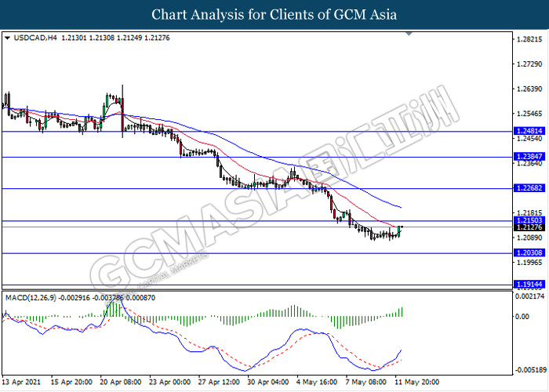Click the 4 May 16:00 time label
The width and height of the screenshot is (549, 392).
[317, 382]
